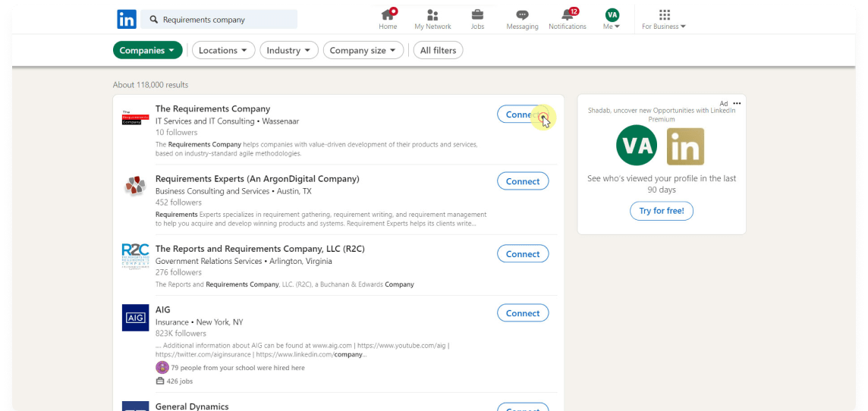This screenshot has width=868, height=411.
Task: Click the 276 followers text
Action: tap(178, 272)
